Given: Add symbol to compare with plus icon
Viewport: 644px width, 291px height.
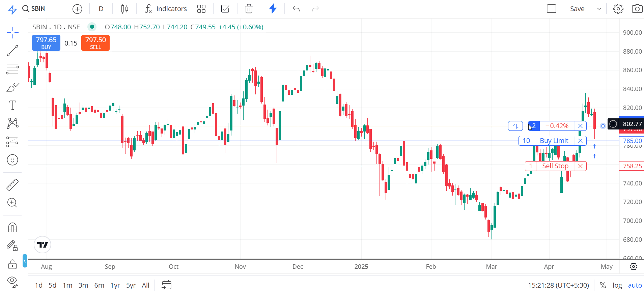Looking at the screenshot, I should coord(77,9).
